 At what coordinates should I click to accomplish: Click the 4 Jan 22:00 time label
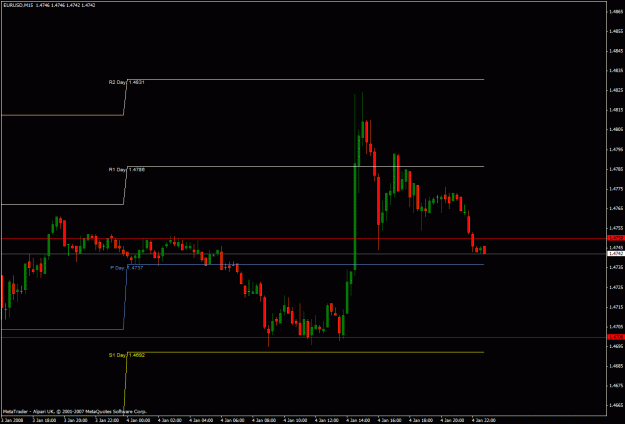(x=483, y=420)
